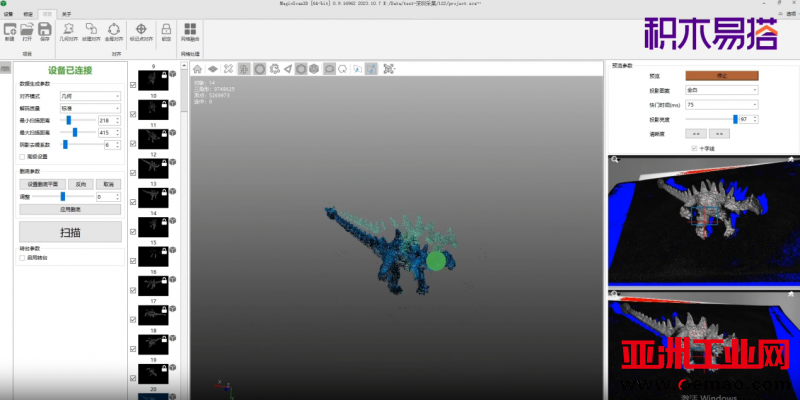Click the << sharpness decrease button
This screenshot has width=800, height=400.
point(695,134)
